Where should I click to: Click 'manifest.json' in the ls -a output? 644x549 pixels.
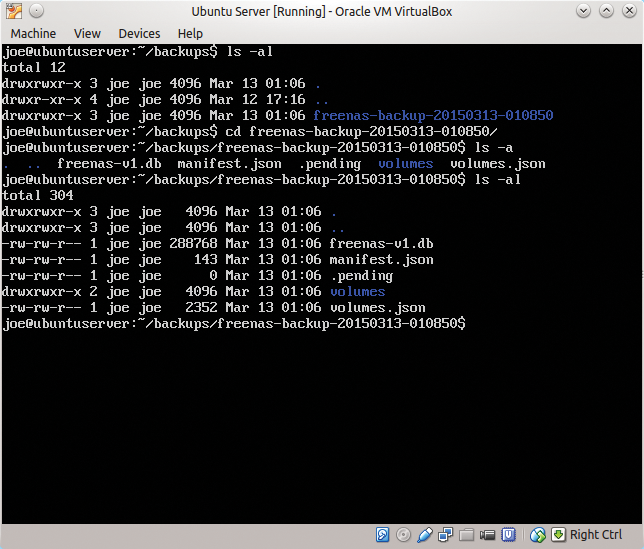pos(230,163)
